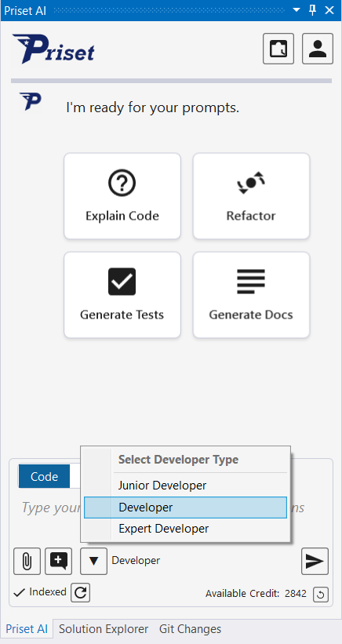
Task: Start a new chat with plus bubble icon
Action: (x=58, y=561)
